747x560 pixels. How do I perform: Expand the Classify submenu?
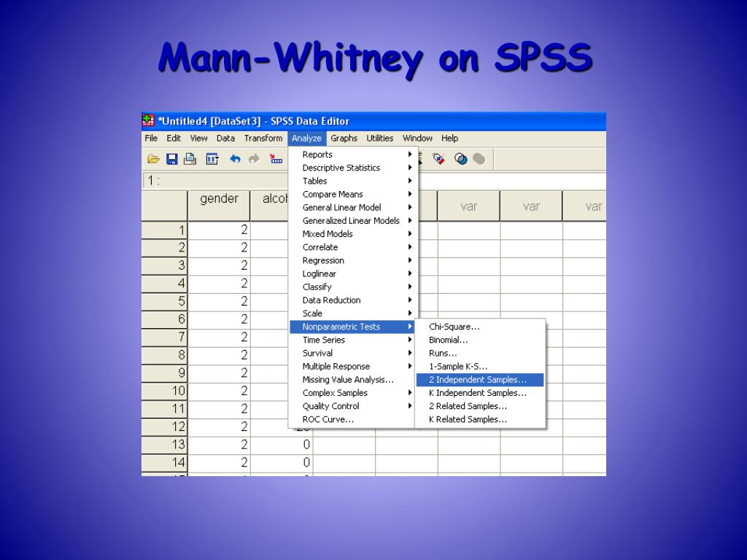[353, 287]
